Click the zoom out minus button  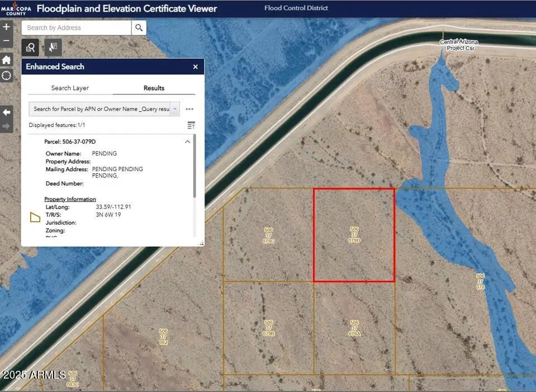(x=7, y=41)
